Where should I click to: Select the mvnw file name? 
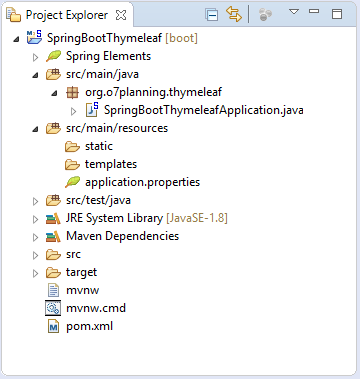click(83, 291)
